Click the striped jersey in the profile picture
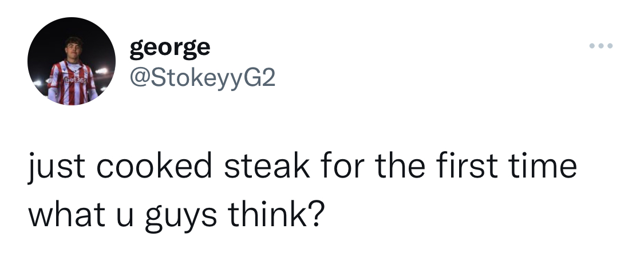This screenshot has height=264, width=644. click(73, 84)
